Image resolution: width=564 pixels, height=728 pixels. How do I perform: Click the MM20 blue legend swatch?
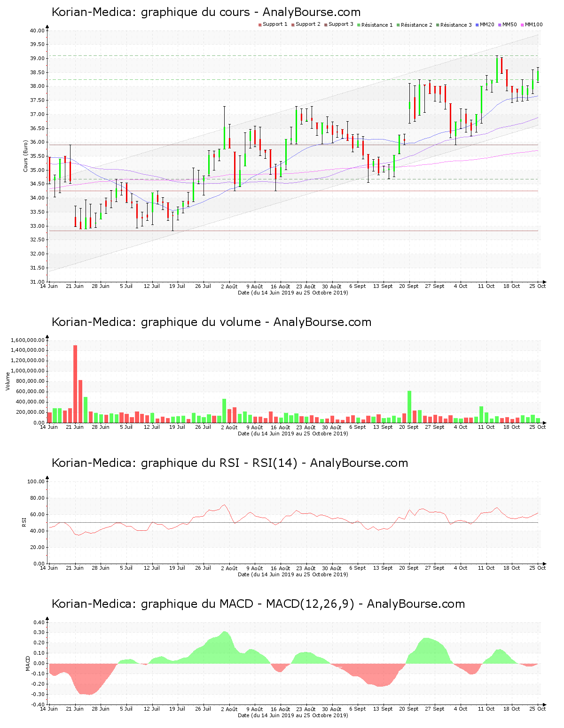478,25
